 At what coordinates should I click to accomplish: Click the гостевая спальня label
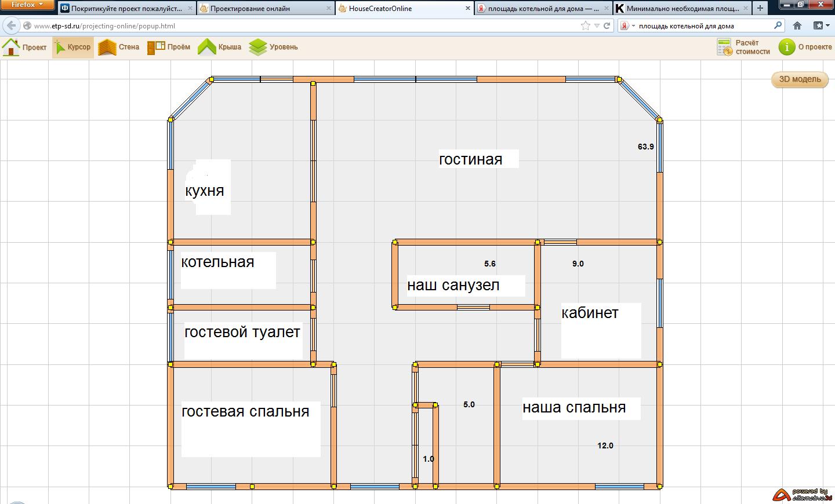click(245, 411)
